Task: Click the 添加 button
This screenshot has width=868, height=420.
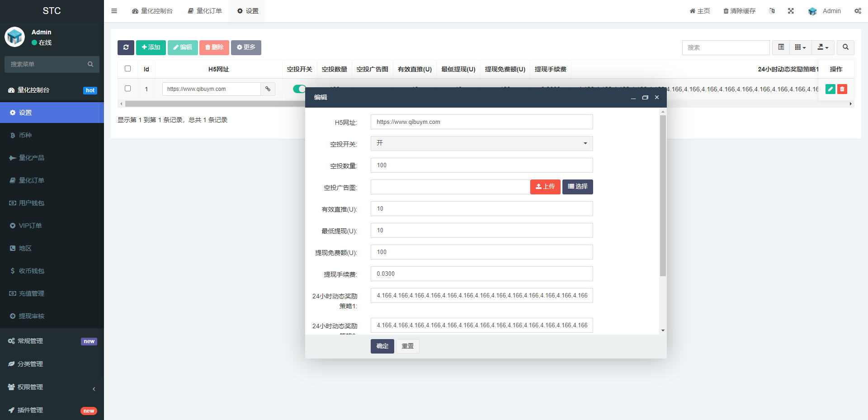Action: tap(151, 47)
